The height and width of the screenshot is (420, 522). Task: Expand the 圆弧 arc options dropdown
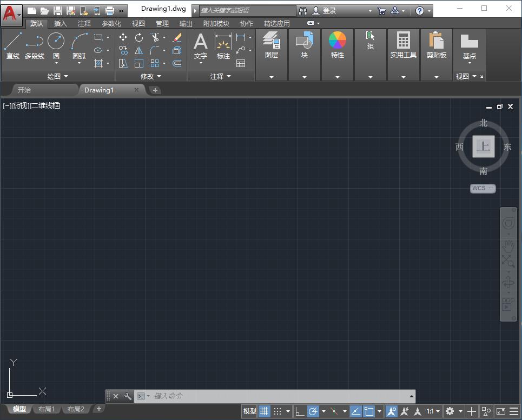point(79,63)
